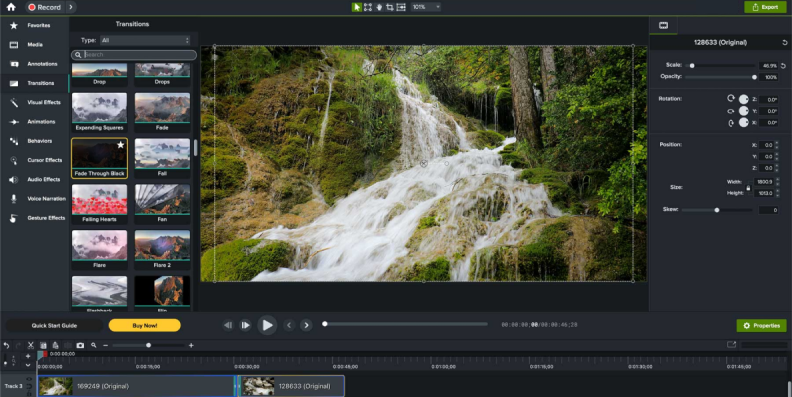This screenshot has width=792, height=397.
Task: Go to the Home screen icon
Action: [11, 7]
